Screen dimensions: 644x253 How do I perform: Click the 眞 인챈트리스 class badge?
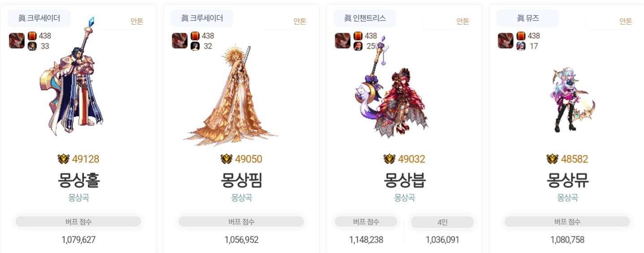coord(365,18)
